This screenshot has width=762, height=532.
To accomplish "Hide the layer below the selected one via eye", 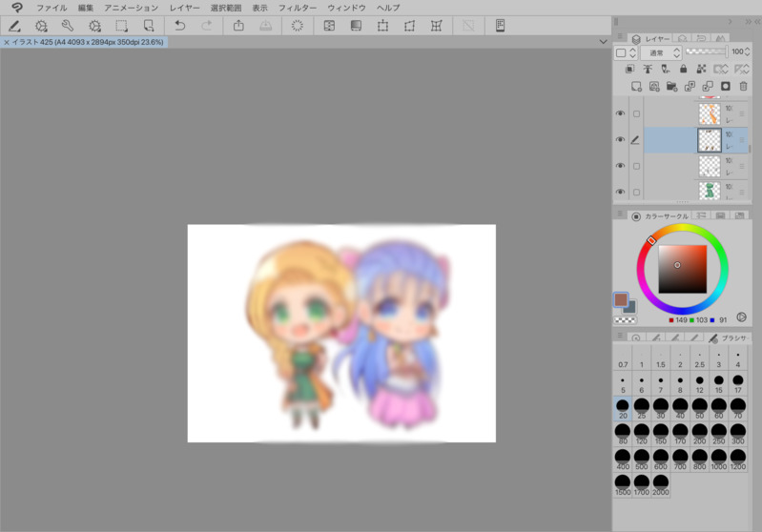I will 620,166.
